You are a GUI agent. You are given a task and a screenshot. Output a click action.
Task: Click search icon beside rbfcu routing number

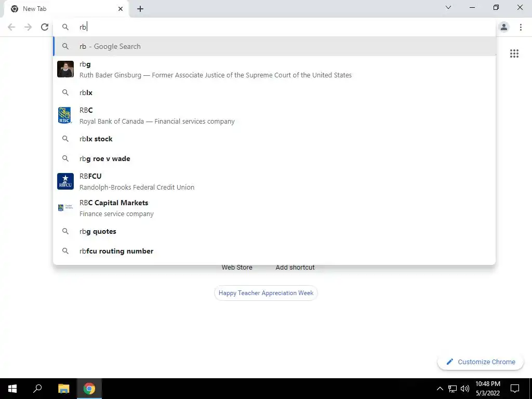pyautogui.click(x=65, y=251)
